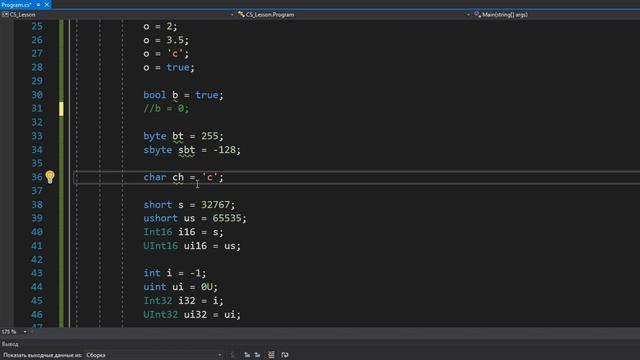
Task: Open the CS_Lesson project navigation dropdown
Action: coord(118,14)
